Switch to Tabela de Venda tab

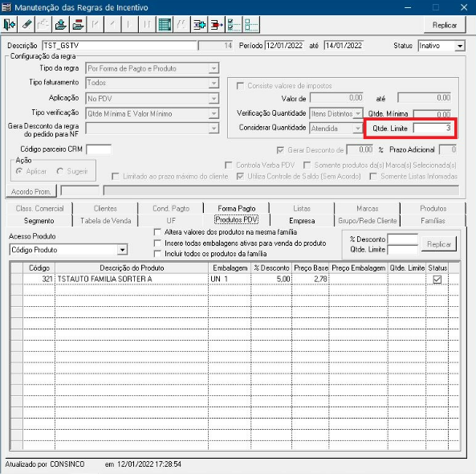point(106,221)
